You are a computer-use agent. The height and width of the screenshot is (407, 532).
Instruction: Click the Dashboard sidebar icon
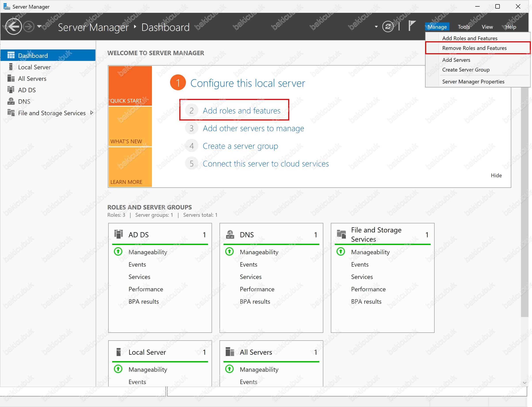coord(11,55)
